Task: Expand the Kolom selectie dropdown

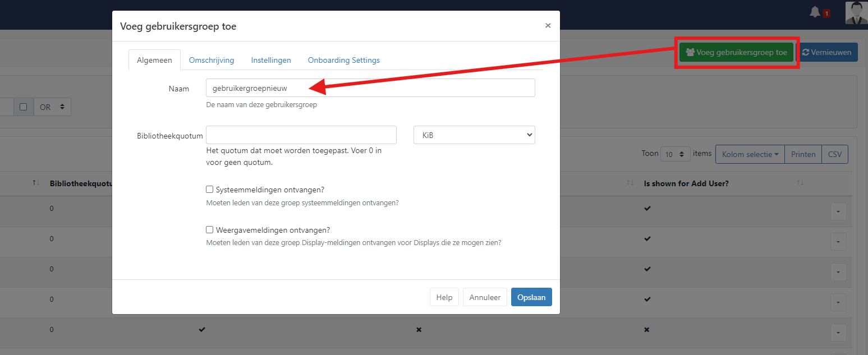Action: point(750,154)
